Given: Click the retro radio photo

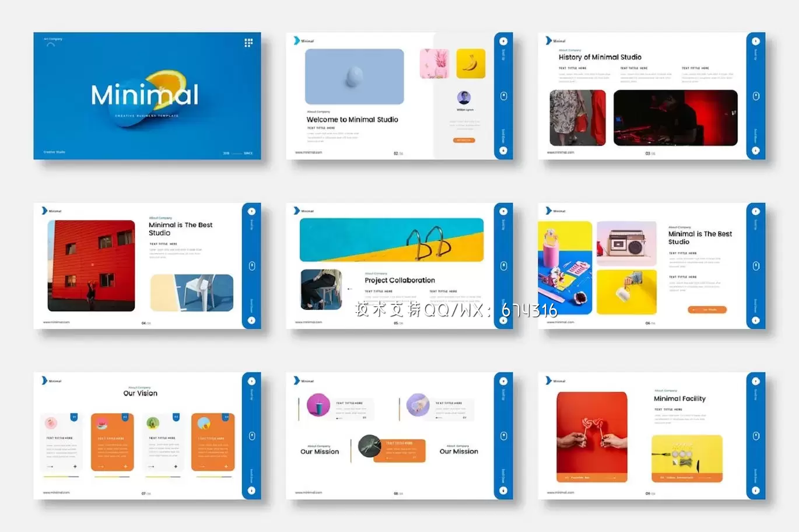Looking at the screenshot, I should (627, 244).
